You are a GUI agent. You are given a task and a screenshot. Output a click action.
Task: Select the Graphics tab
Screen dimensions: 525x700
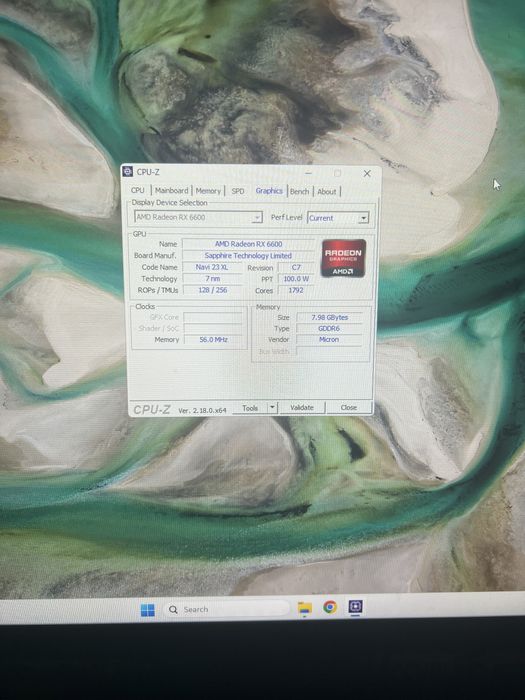point(269,191)
